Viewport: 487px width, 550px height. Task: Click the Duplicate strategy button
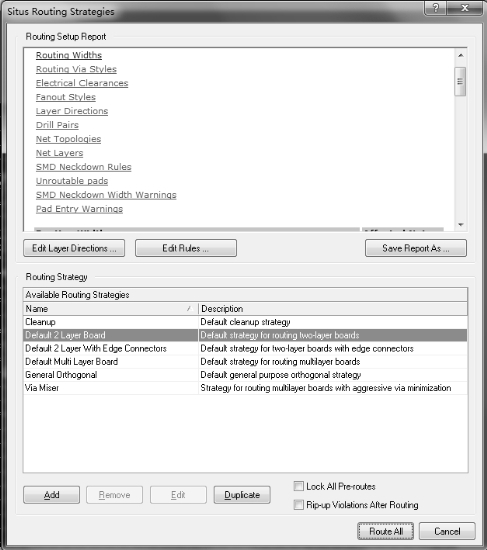[242, 495]
